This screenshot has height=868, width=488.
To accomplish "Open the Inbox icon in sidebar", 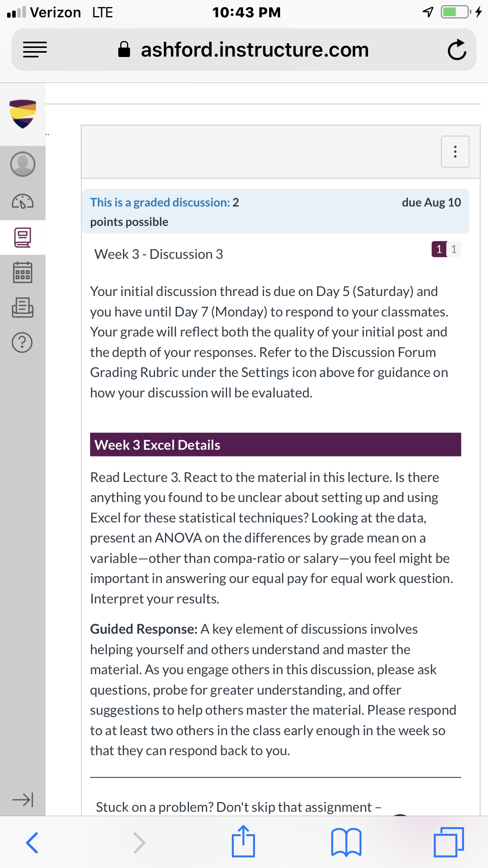I will (x=22, y=307).
